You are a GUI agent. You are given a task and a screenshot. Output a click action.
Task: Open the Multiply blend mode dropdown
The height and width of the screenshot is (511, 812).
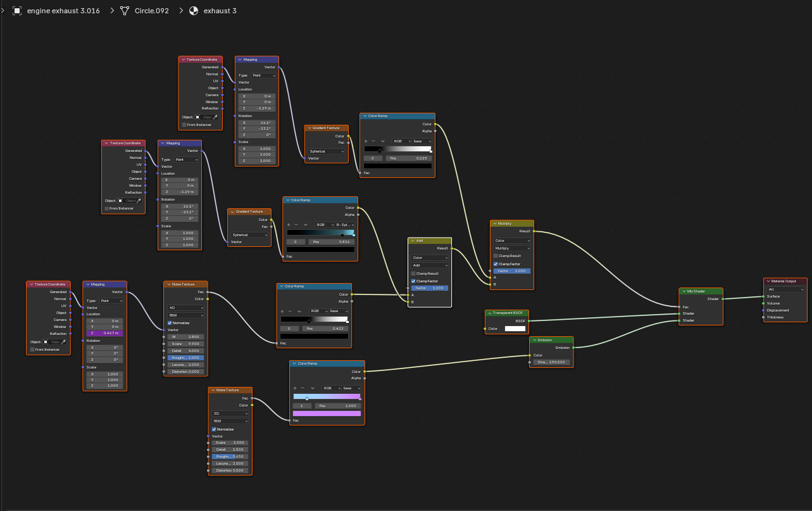pyautogui.click(x=511, y=248)
